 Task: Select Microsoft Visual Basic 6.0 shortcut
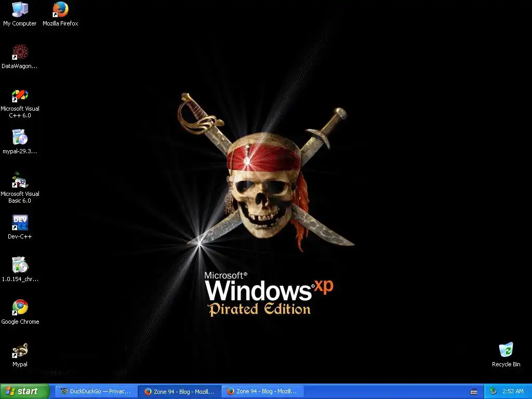(20, 188)
